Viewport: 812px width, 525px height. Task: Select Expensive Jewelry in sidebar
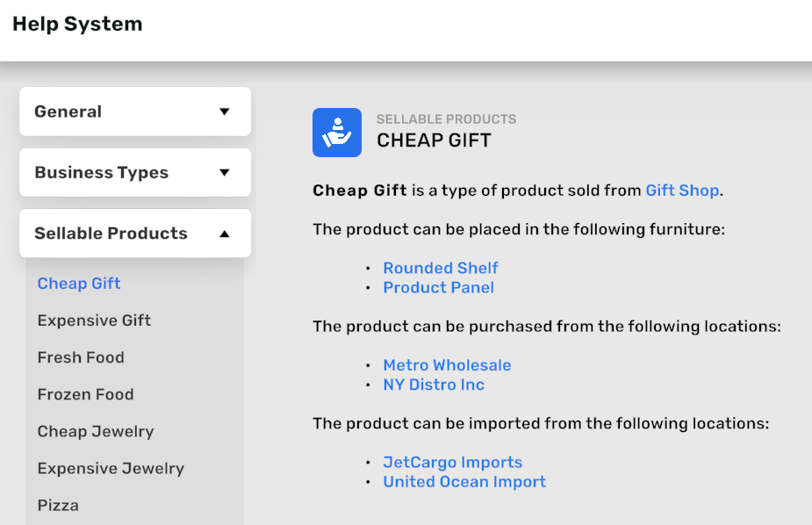[x=111, y=468]
